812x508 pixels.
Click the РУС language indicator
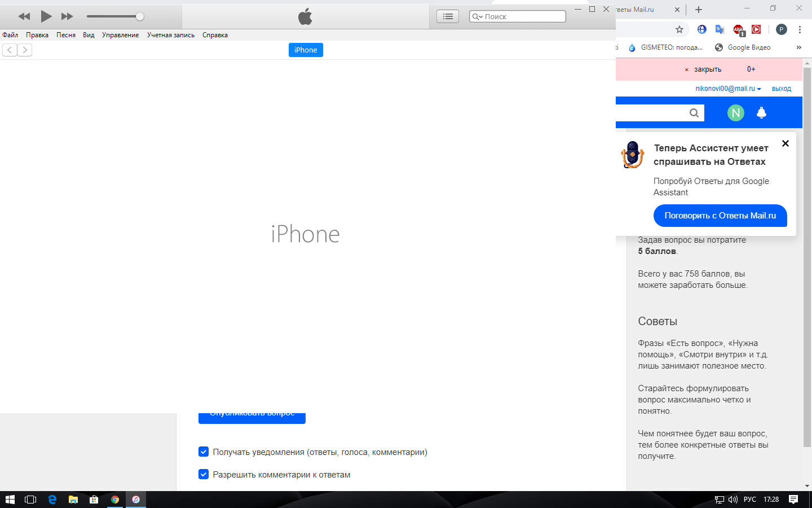pos(750,500)
